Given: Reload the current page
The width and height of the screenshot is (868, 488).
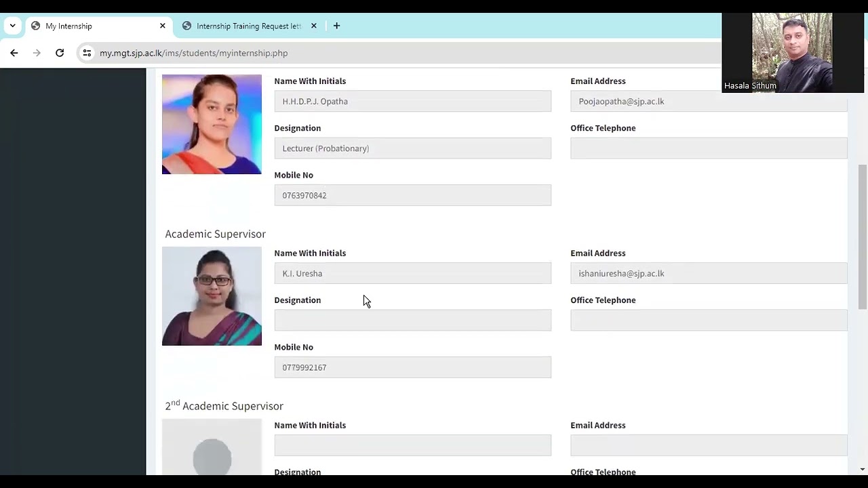Looking at the screenshot, I should (x=60, y=53).
